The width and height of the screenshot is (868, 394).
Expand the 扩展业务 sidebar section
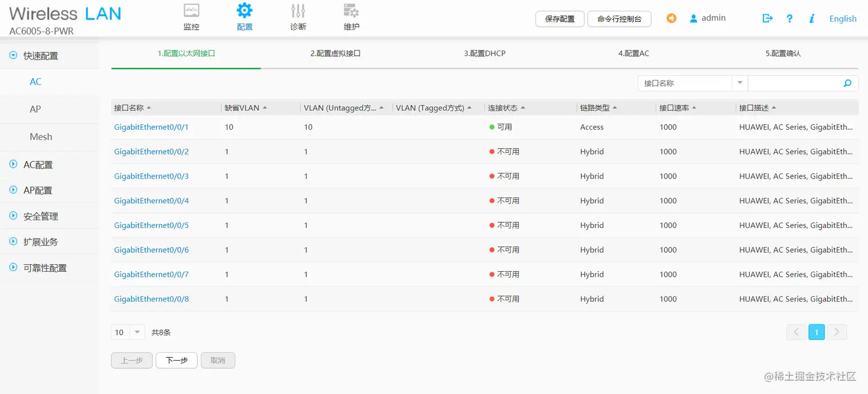[13, 242]
